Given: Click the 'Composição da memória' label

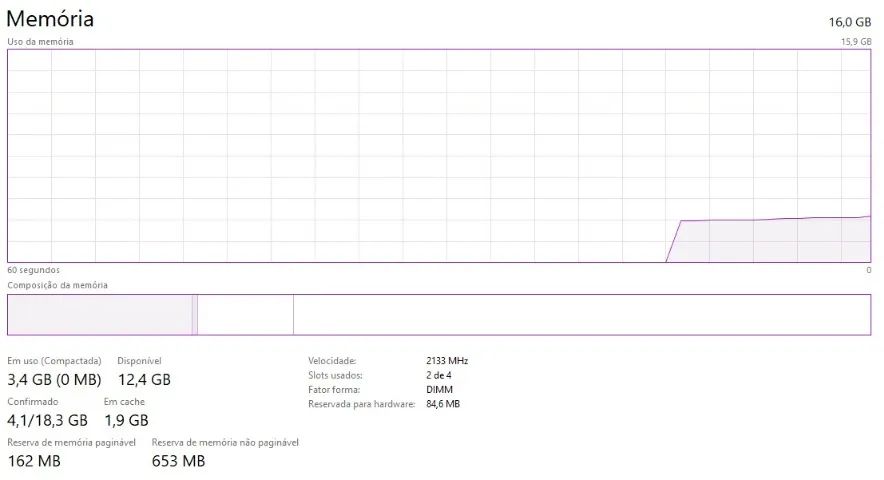Looking at the screenshot, I should point(57,285).
